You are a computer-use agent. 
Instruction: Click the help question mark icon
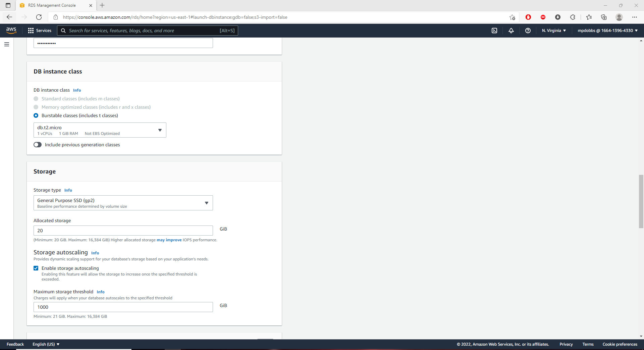pyautogui.click(x=528, y=31)
